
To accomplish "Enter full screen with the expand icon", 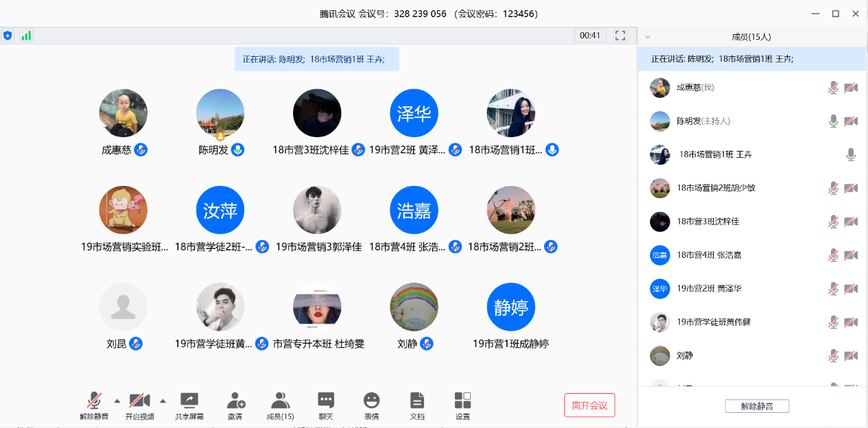I will click(620, 36).
